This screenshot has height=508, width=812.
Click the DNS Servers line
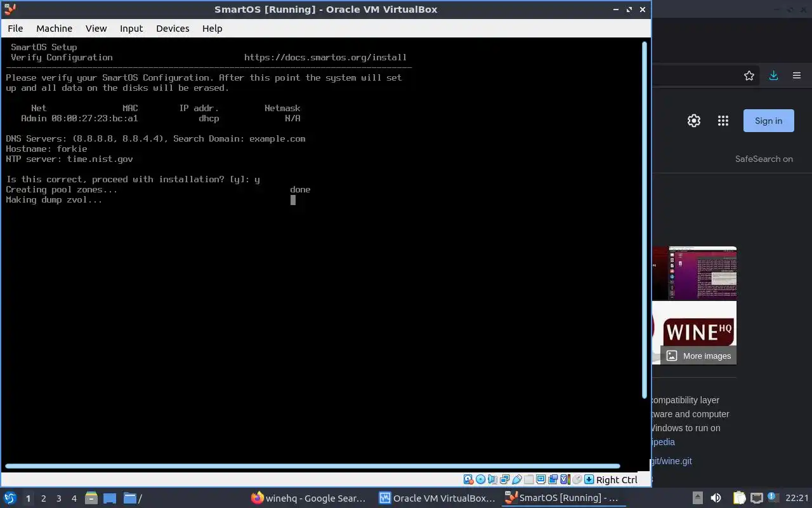(155, 138)
